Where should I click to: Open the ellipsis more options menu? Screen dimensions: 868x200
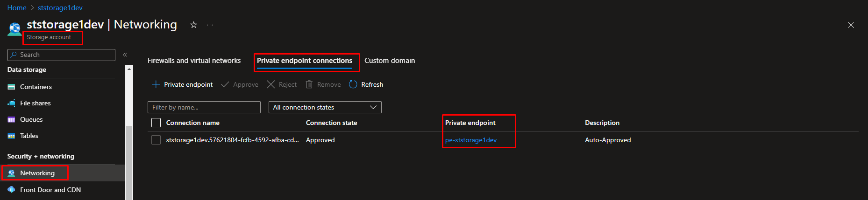(x=210, y=25)
